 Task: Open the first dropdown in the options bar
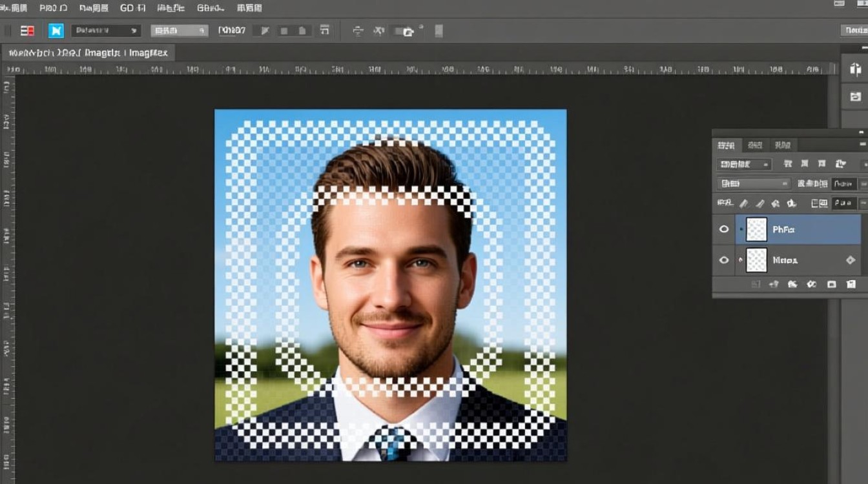coord(106,30)
